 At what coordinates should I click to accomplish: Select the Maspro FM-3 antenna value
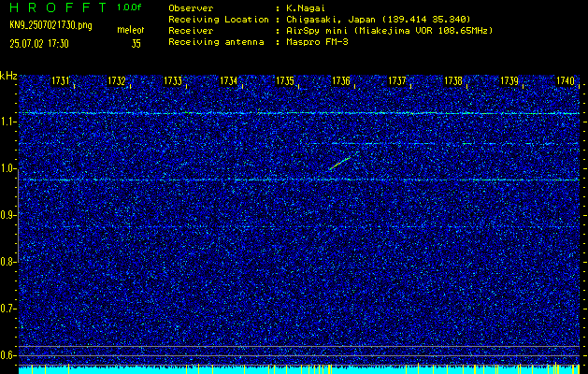pos(316,42)
